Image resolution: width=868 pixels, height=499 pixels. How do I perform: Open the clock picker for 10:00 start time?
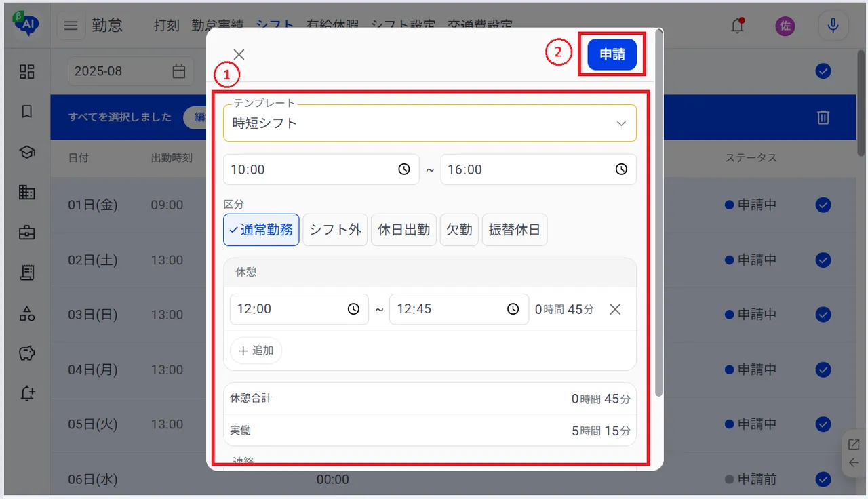click(x=404, y=169)
